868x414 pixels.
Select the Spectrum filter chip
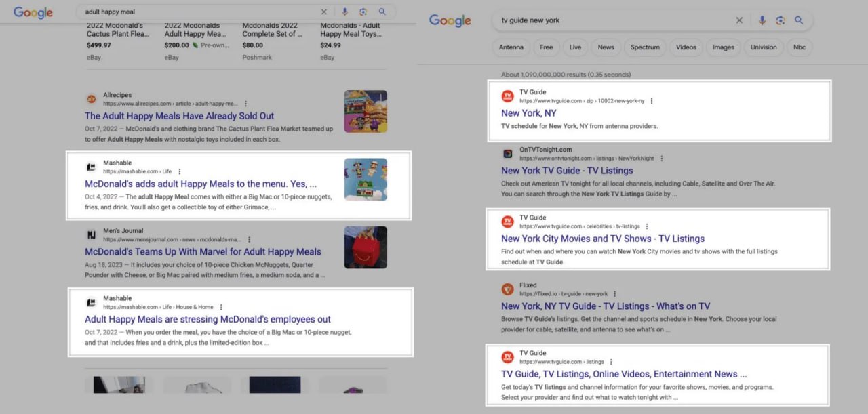(x=645, y=47)
